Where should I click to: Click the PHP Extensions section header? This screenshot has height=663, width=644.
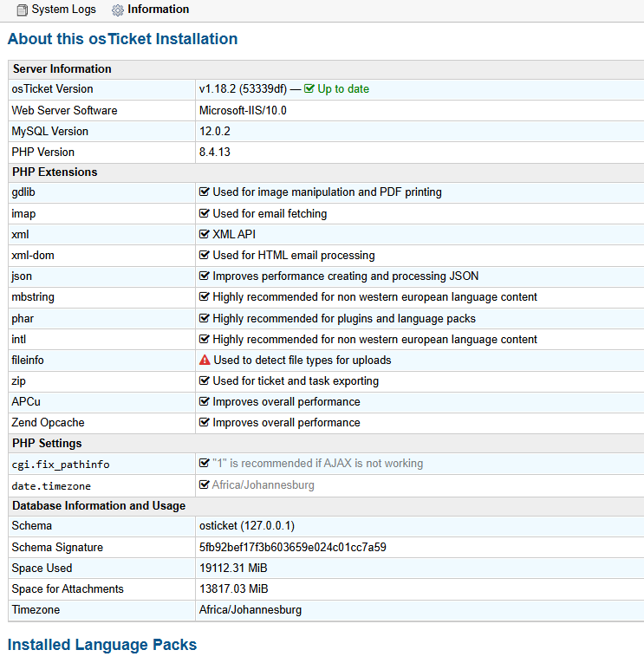(55, 172)
